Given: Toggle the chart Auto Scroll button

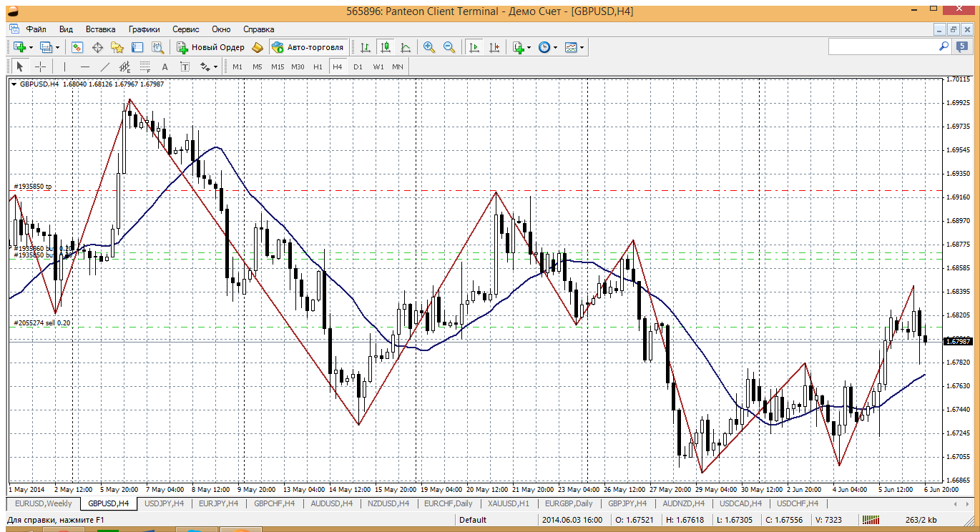Looking at the screenshot, I should coord(474,47).
